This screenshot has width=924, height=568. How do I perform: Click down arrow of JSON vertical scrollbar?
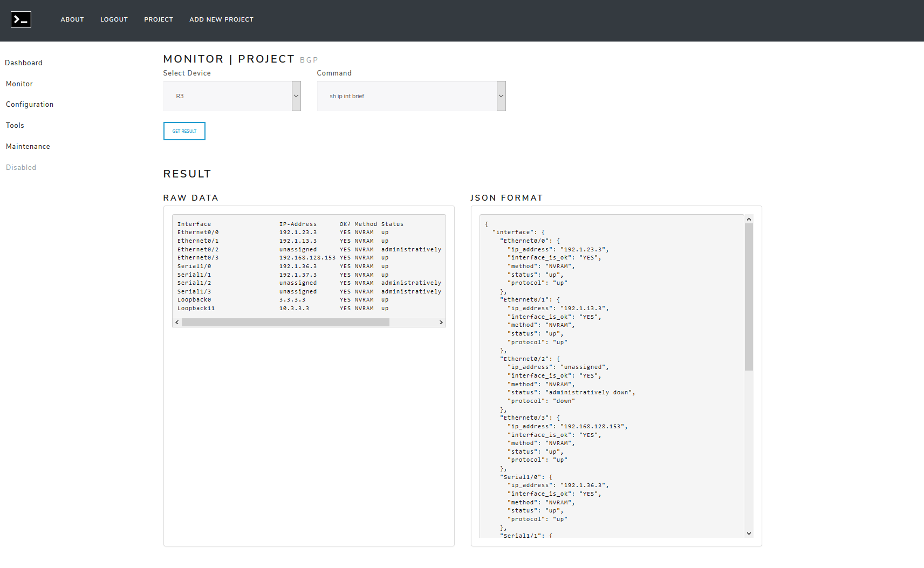[x=749, y=533]
